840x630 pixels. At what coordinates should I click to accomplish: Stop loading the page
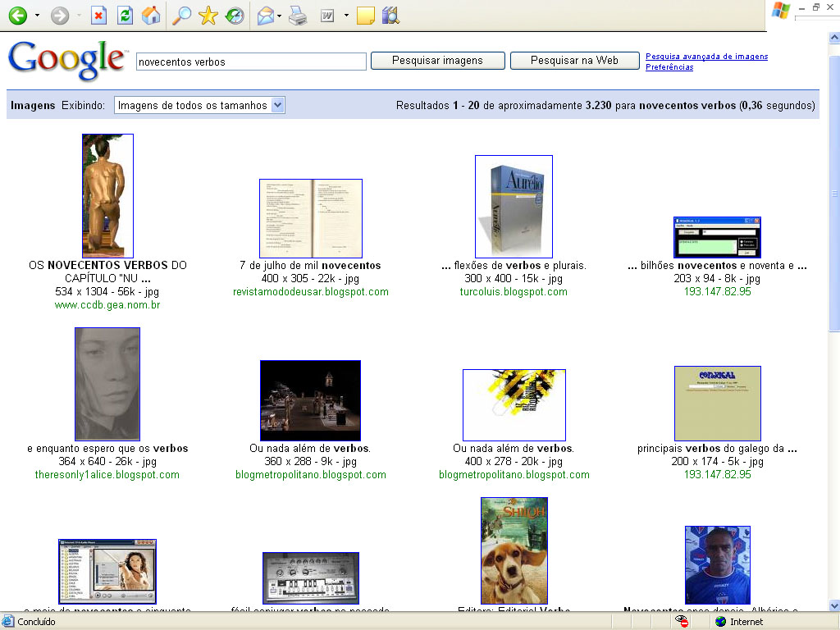point(98,15)
